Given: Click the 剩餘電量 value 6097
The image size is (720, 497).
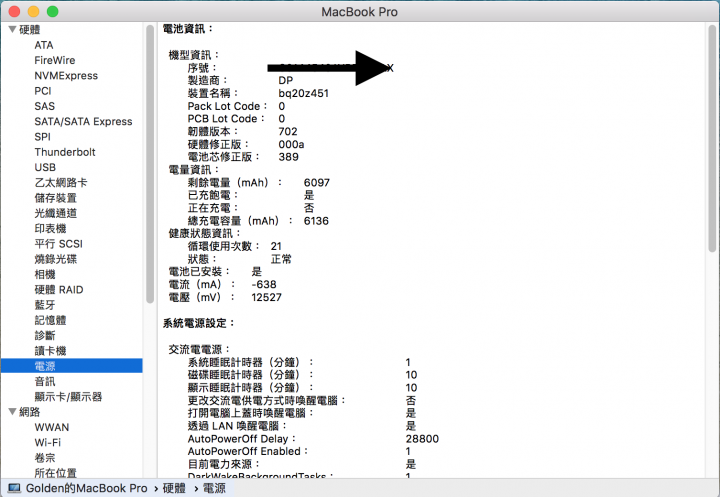Looking at the screenshot, I should 317,182.
